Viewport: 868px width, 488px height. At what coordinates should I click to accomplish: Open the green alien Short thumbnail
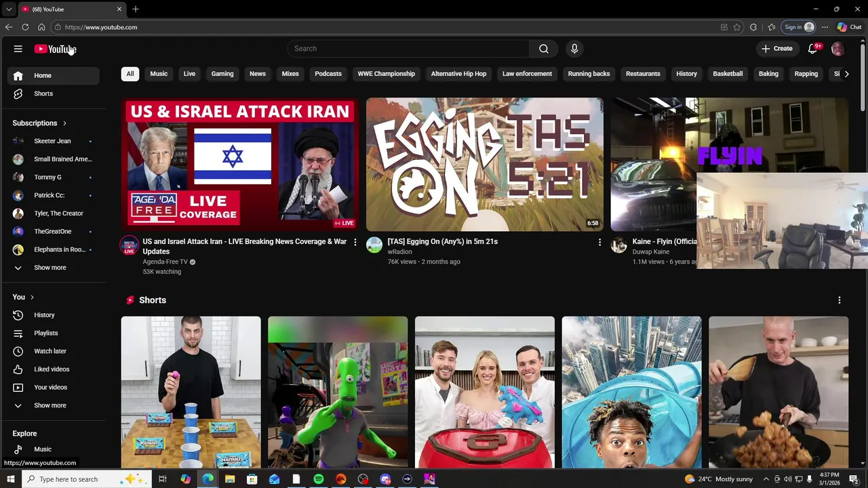click(x=338, y=392)
